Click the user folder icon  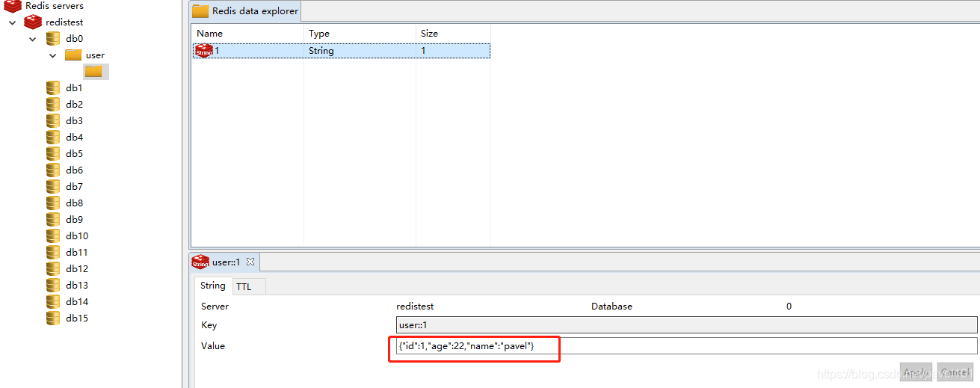click(73, 55)
